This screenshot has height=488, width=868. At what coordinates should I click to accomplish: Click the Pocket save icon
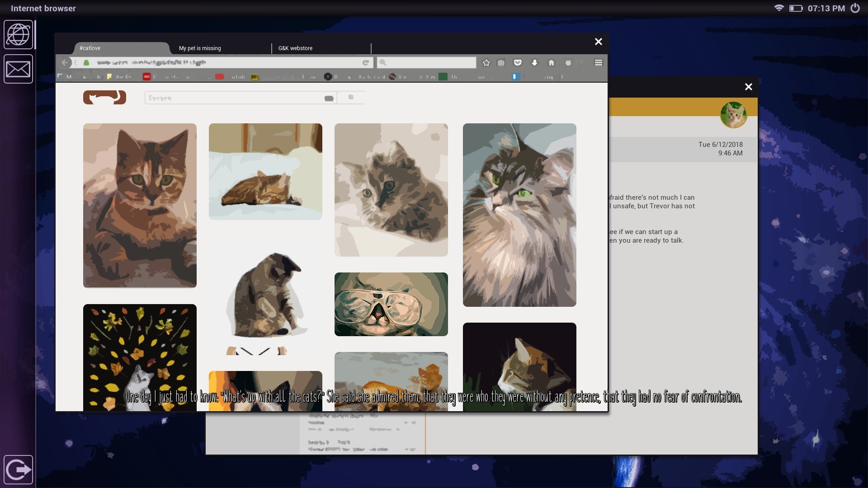pos(518,63)
